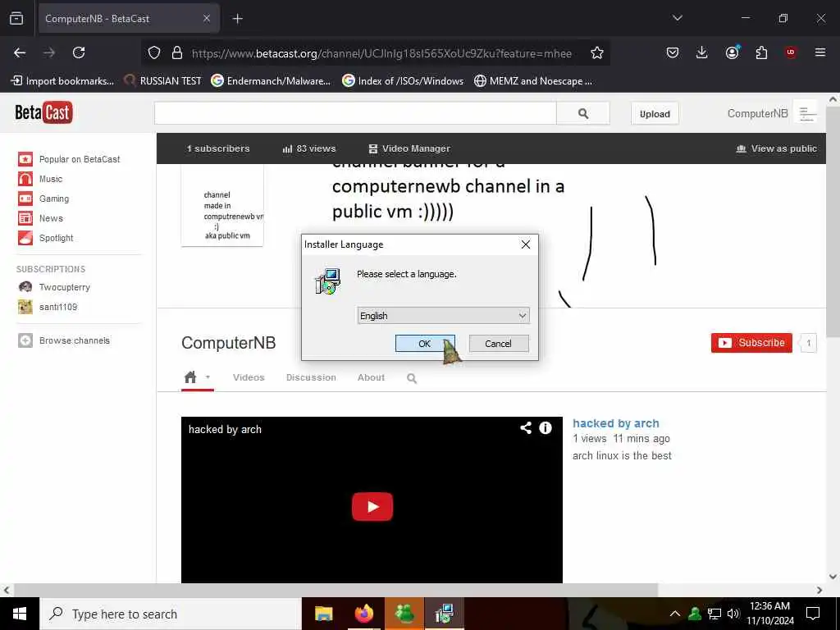This screenshot has height=630, width=840.
Task: Open the Pocket save icon
Action: (673, 52)
